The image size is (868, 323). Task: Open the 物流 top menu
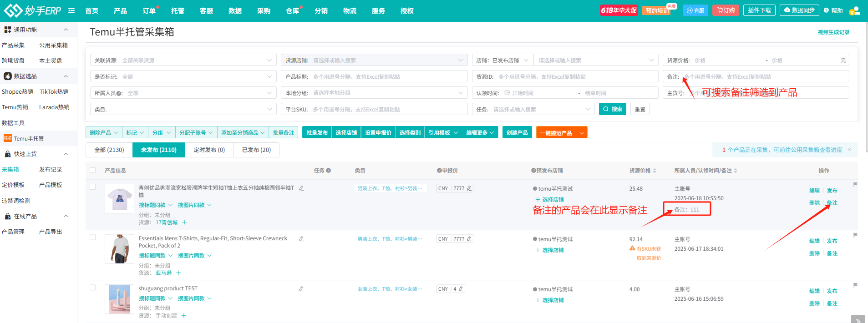350,10
